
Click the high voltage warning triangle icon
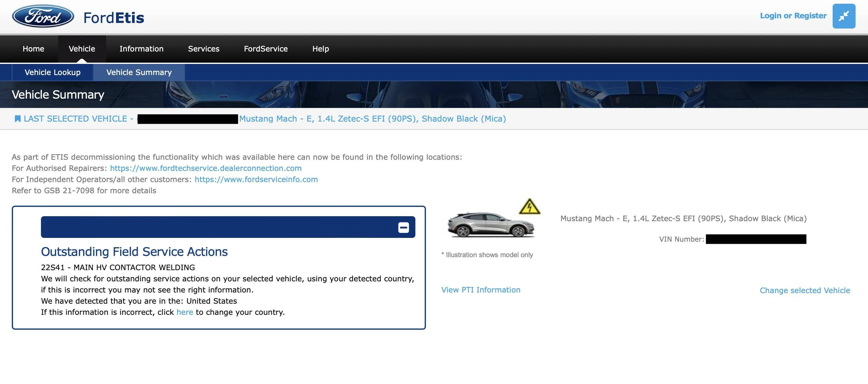(x=529, y=206)
